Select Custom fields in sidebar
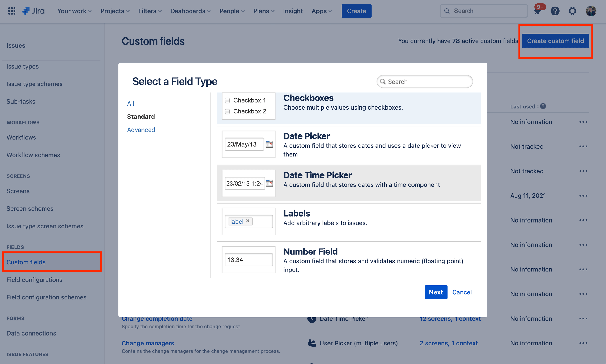 tap(26, 262)
